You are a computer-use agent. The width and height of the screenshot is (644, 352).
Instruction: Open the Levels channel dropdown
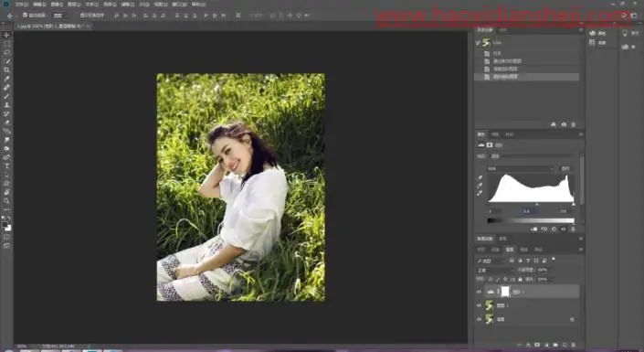click(x=520, y=168)
